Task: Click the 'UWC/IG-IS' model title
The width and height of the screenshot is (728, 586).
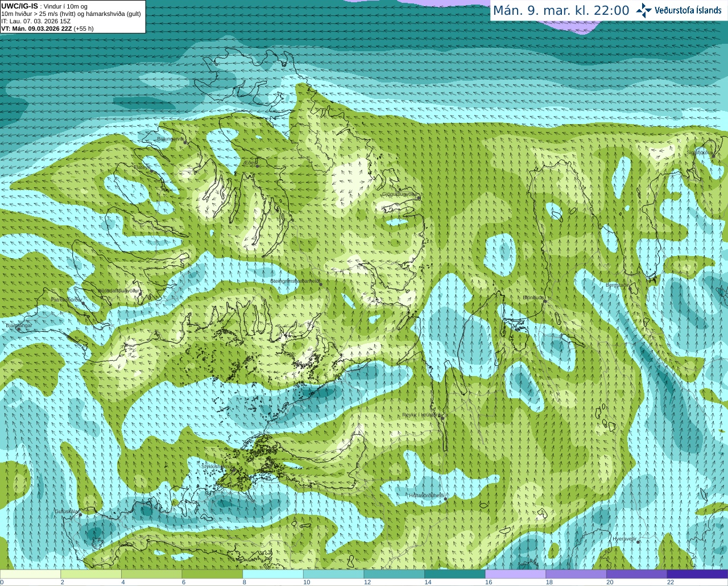Action: pos(19,6)
